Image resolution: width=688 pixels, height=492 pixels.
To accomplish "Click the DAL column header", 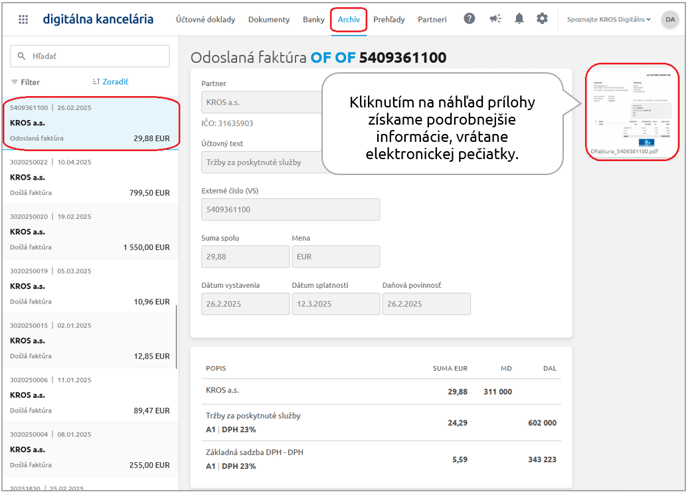I will (549, 368).
